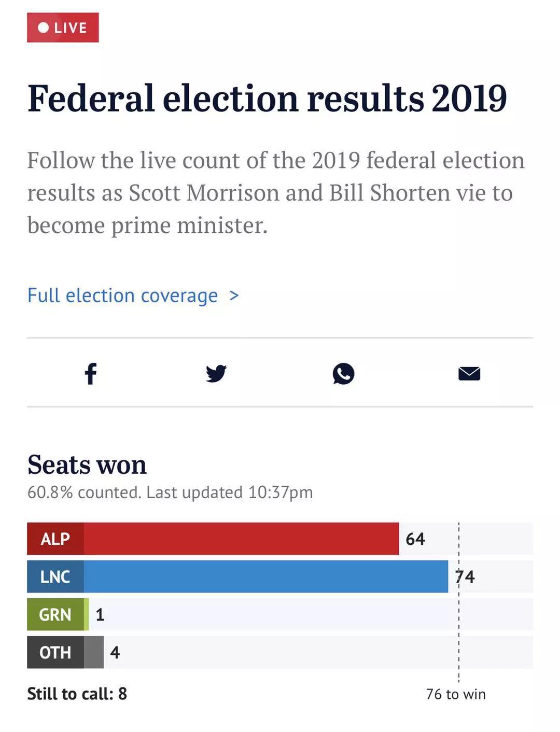Image resolution: width=560 pixels, height=732 pixels.
Task: Click the grey OTH bar segment
Action: (94, 652)
